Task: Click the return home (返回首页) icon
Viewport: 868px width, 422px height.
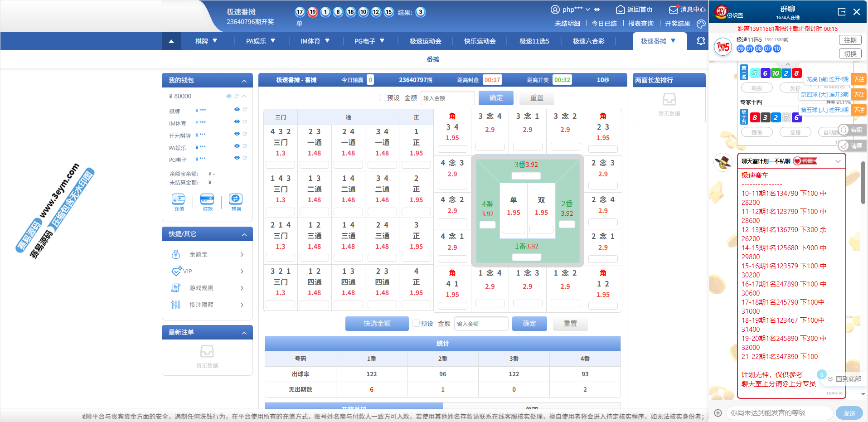Action: [x=620, y=10]
